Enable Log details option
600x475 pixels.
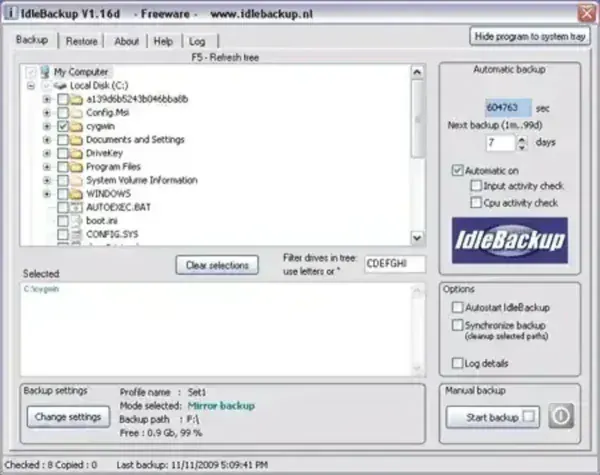457,363
